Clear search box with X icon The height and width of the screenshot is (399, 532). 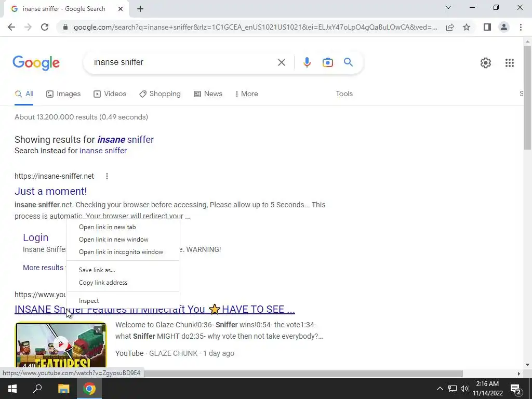281,62
